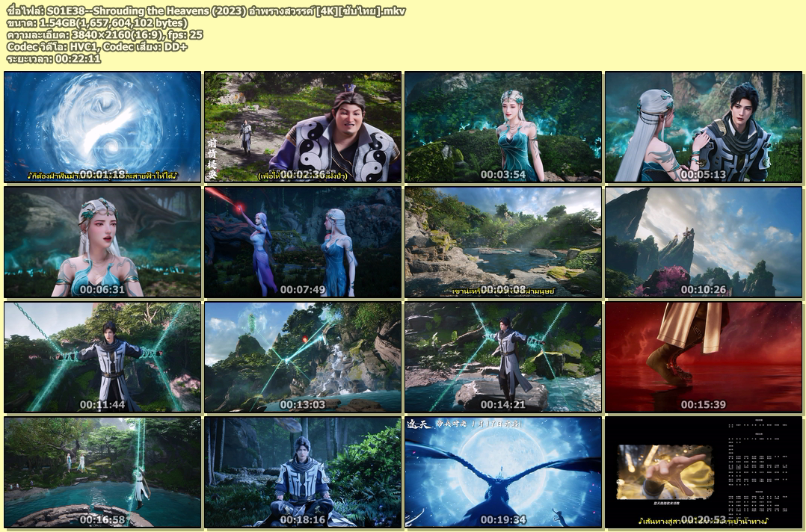The image size is (806, 532).
Task: Open the thumbnail stamped 00:06:31
Action: coord(102,242)
